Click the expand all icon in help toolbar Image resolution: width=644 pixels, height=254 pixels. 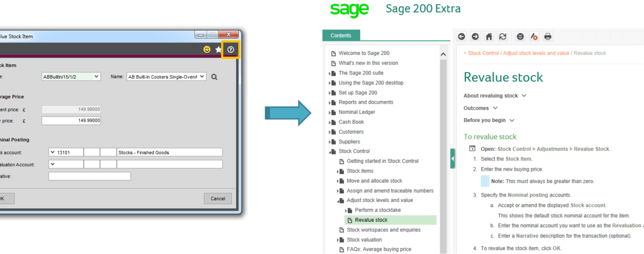[x=520, y=37]
